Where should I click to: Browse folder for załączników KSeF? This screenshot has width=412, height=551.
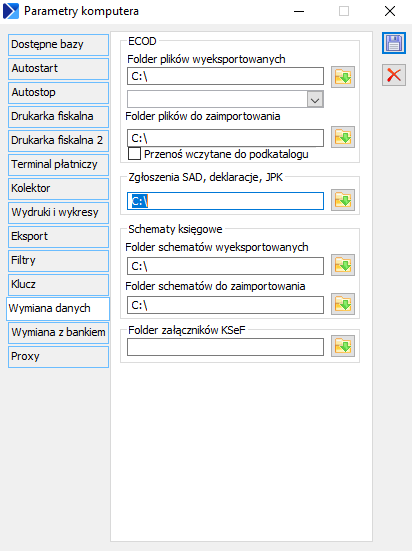[x=343, y=346]
